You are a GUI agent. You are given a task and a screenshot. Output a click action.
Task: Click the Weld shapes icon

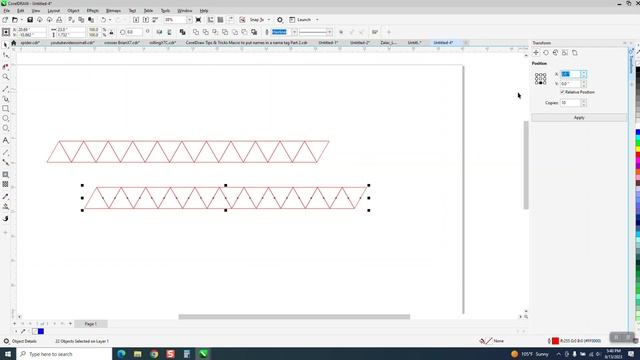[196, 32]
